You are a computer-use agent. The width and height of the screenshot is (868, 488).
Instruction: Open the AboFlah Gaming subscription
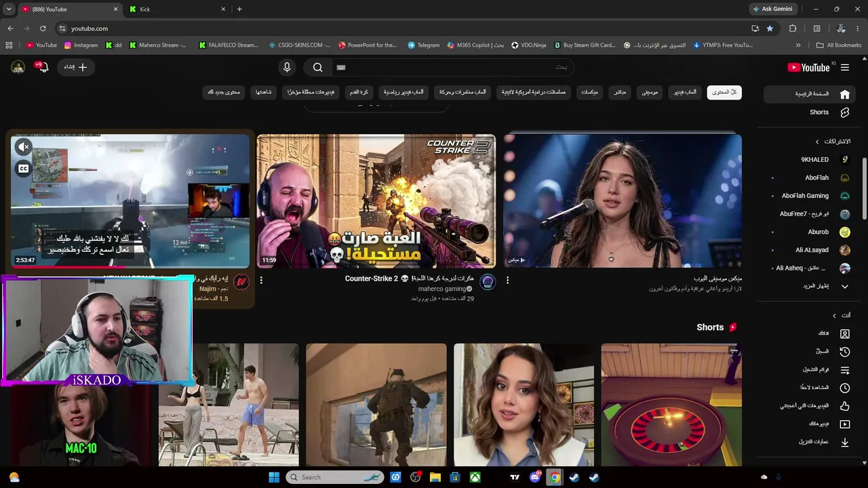click(x=811, y=196)
